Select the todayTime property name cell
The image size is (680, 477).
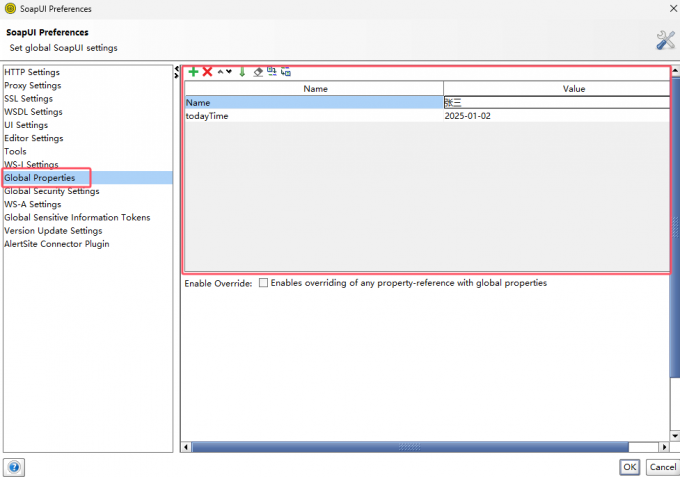tap(314, 116)
